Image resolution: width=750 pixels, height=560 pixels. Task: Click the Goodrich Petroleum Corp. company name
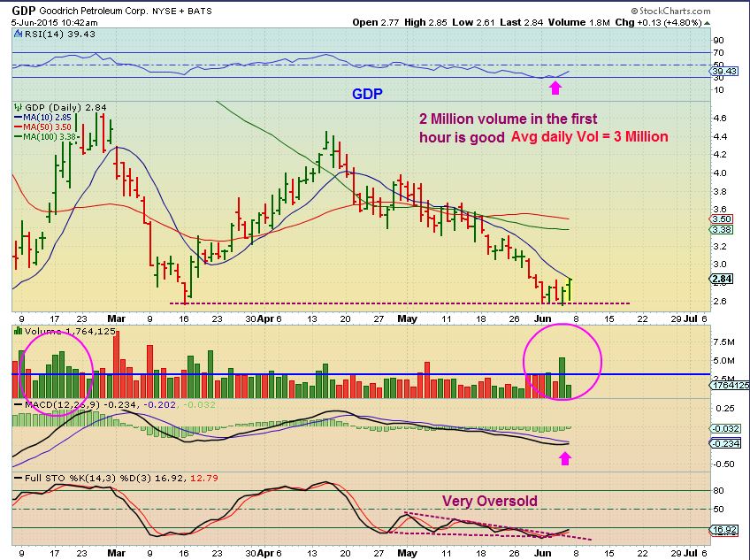pyautogui.click(x=93, y=11)
